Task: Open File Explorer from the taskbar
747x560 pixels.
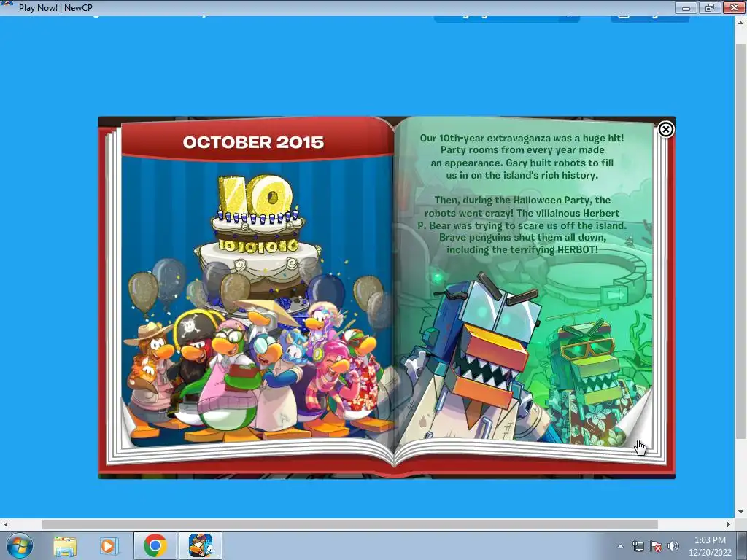Action: [x=65, y=545]
